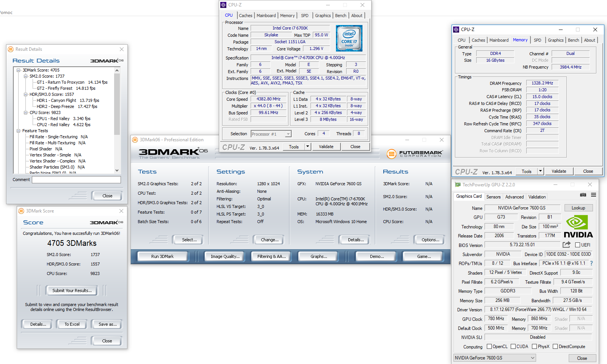The height and width of the screenshot is (364, 607).
Task: Collapse the Feature Tests tree node
Action: coord(19,131)
